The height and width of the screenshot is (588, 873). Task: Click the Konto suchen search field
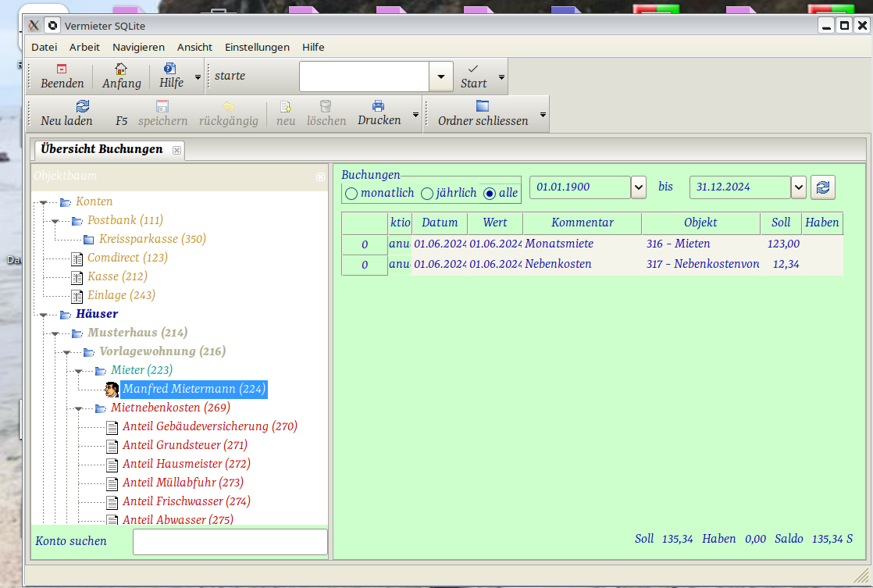(230, 541)
